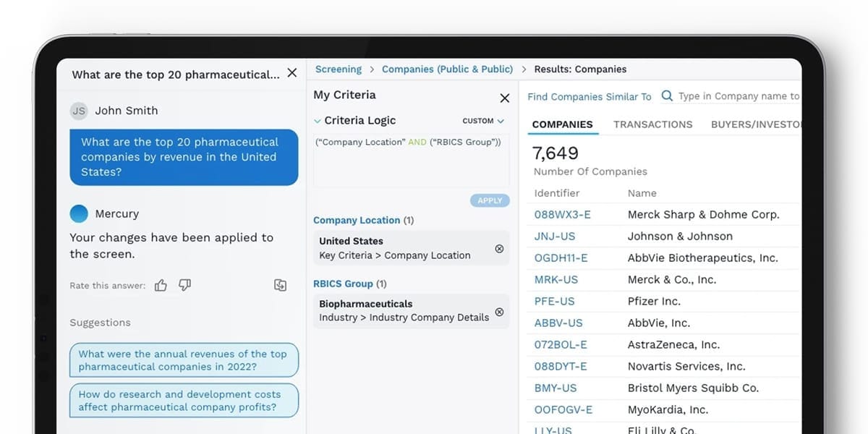Open identifier 088WX3-E
This screenshot has height=434, width=868.
coord(563,215)
